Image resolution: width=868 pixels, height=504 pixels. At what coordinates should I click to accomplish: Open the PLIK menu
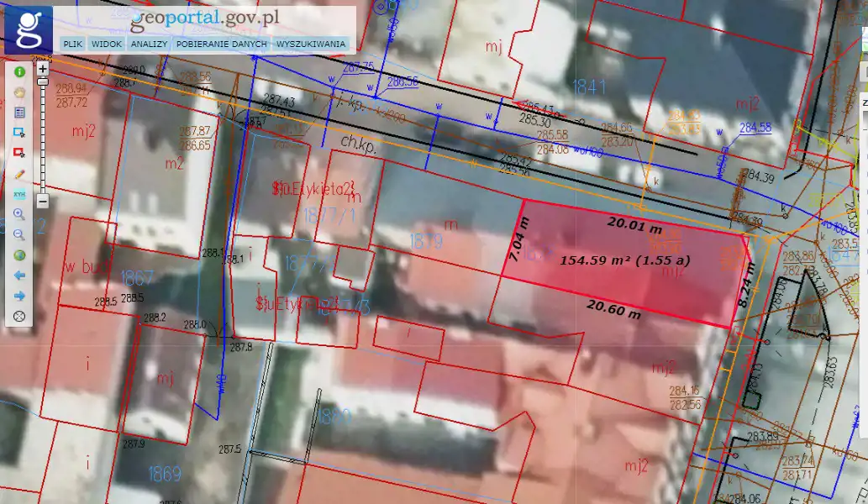coord(72,44)
